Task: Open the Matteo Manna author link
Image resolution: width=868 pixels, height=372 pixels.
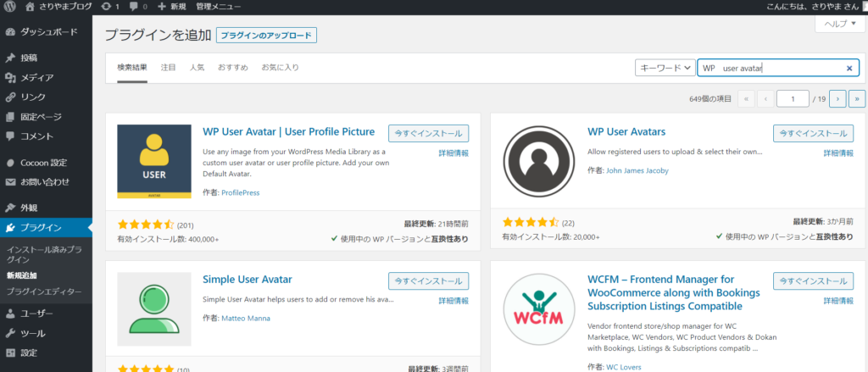Action: pos(246,319)
